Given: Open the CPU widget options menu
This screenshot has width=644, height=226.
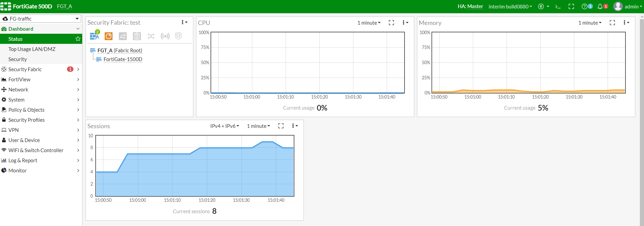Looking at the screenshot, I should (405, 23).
